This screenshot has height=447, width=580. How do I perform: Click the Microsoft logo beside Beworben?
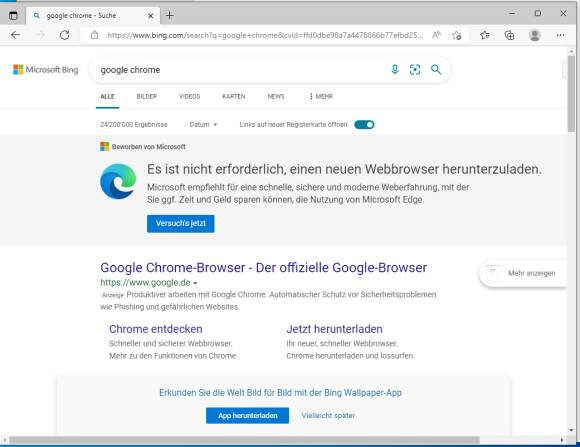coord(105,147)
